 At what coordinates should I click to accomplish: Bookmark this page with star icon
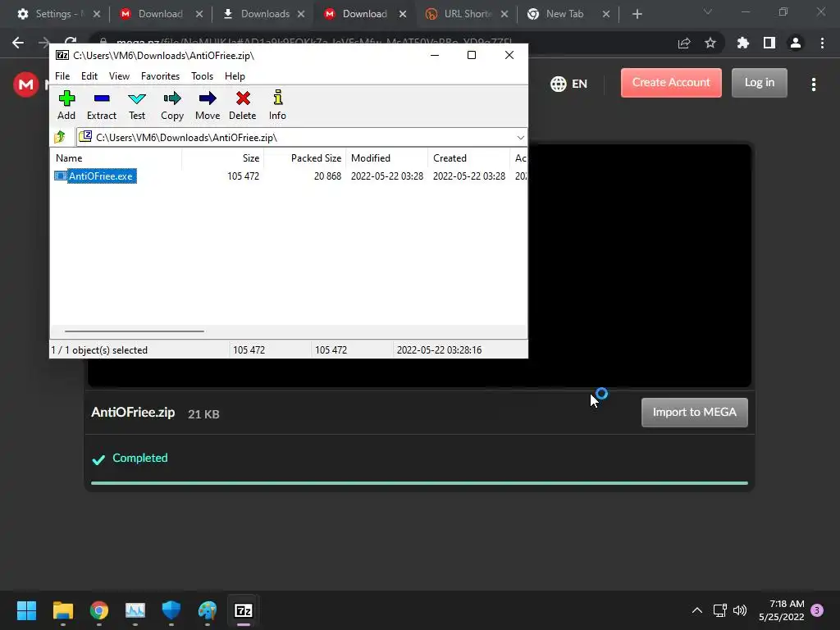tap(710, 43)
